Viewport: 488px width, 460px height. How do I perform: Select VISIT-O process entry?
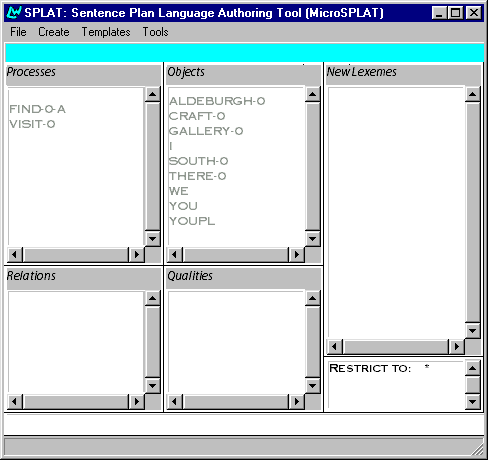[32, 124]
